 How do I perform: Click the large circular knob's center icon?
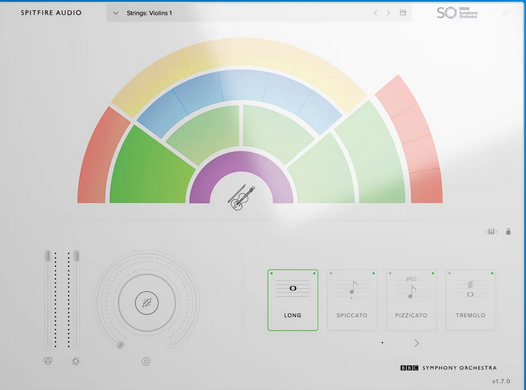click(147, 303)
